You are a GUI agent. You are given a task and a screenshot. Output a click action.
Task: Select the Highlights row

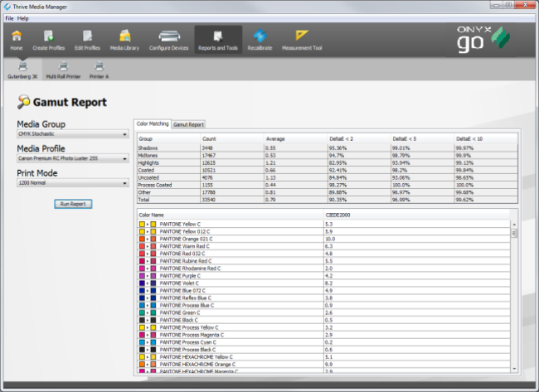pos(328,162)
